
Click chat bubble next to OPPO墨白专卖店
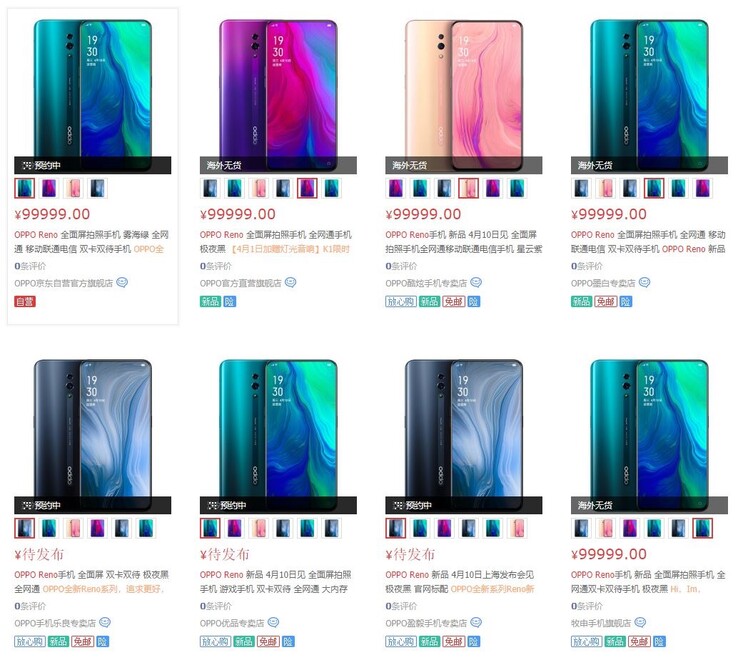[644, 282]
